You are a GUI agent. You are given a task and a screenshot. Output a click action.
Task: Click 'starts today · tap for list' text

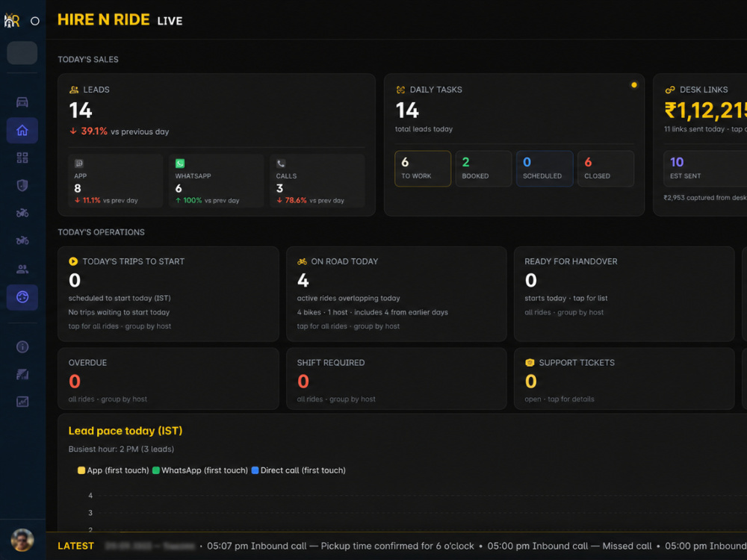click(x=566, y=298)
